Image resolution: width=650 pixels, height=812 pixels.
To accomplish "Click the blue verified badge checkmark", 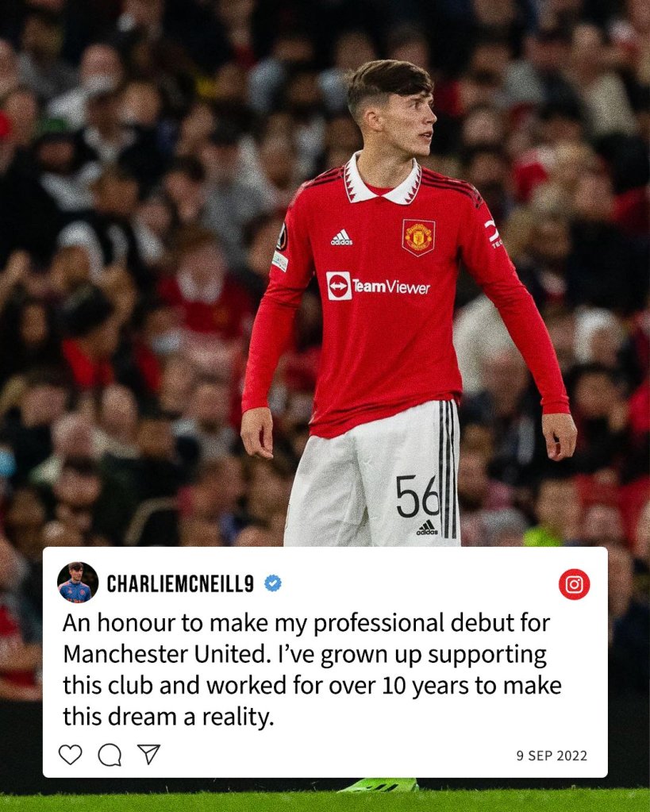I will point(273,583).
